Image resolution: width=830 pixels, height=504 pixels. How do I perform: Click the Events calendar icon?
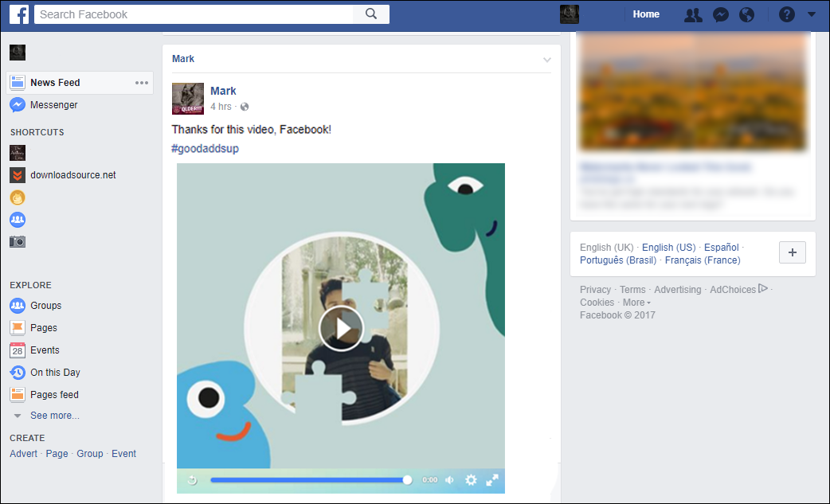[x=18, y=350]
